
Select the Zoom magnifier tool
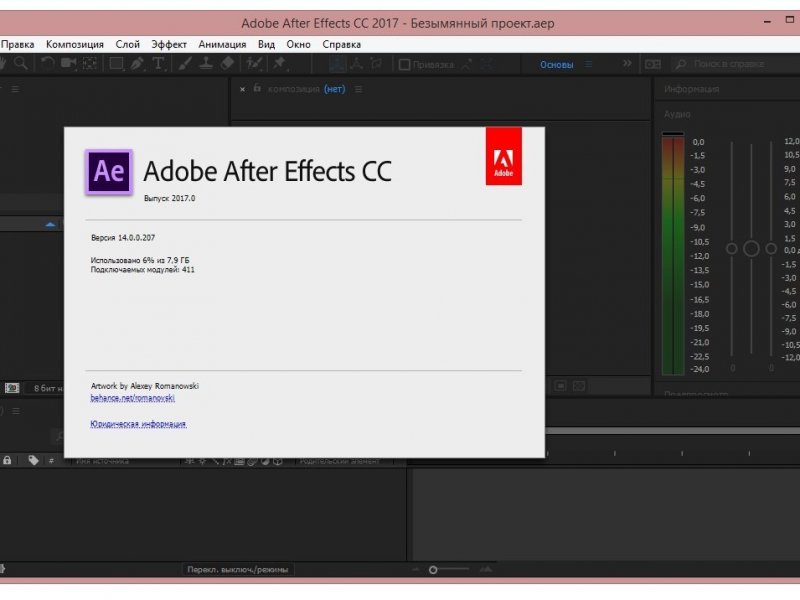[x=21, y=64]
